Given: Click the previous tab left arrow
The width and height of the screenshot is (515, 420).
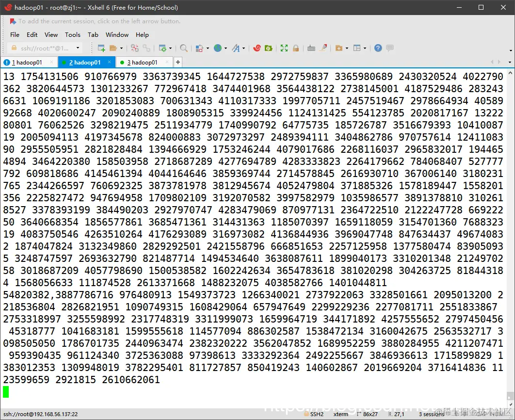Looking at the screenshot, I should [492, 62].
